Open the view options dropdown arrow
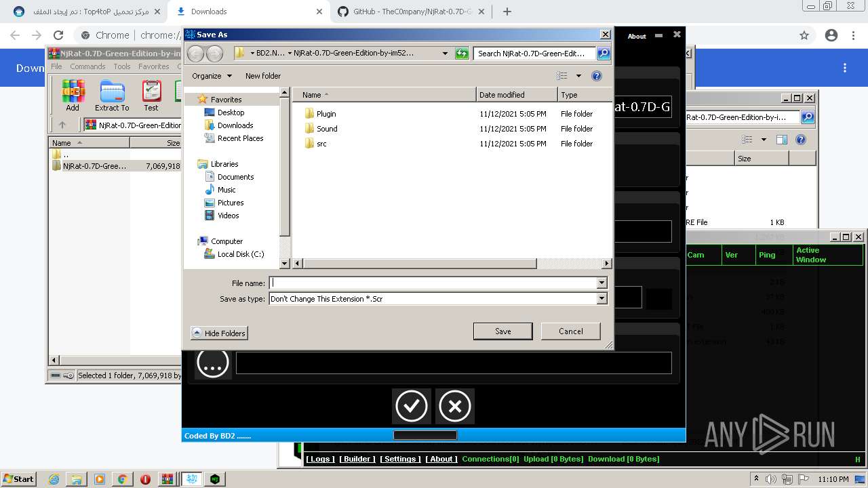 click(578, 76)
